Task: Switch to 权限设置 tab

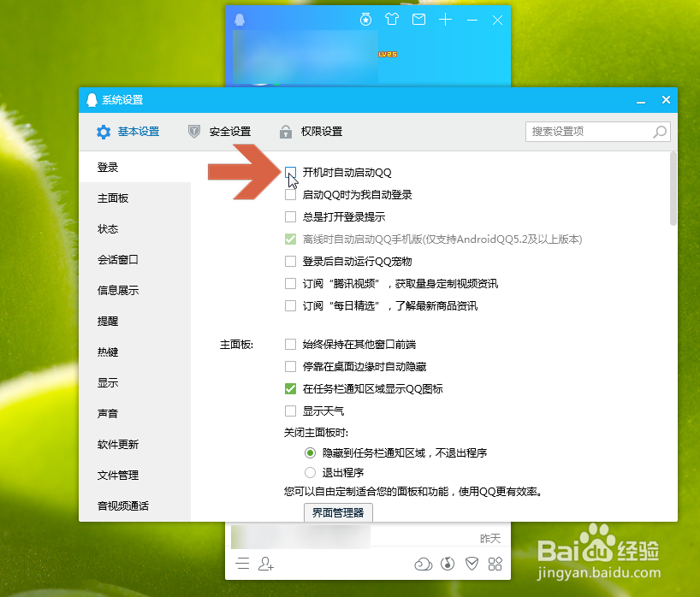Action: (x=311, y=132)
